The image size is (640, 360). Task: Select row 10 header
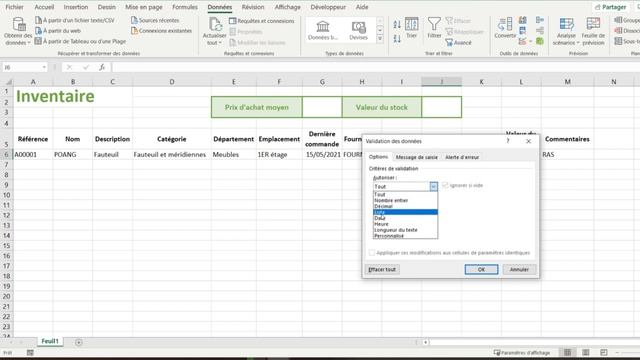point(7,195)
